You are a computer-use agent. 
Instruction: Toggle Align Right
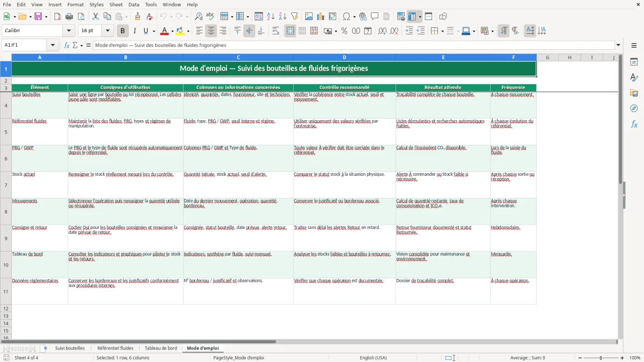(223, 31)
